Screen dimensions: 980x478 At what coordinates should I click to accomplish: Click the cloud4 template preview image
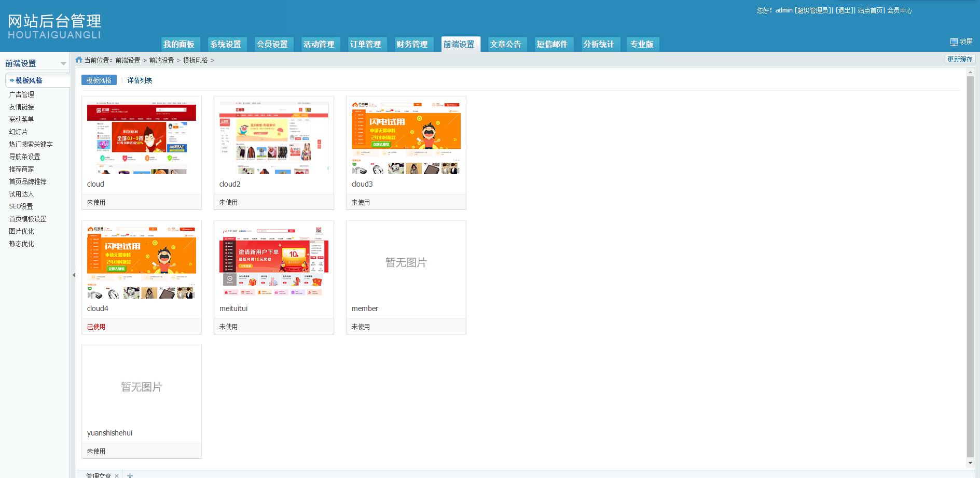coord(142,262)
